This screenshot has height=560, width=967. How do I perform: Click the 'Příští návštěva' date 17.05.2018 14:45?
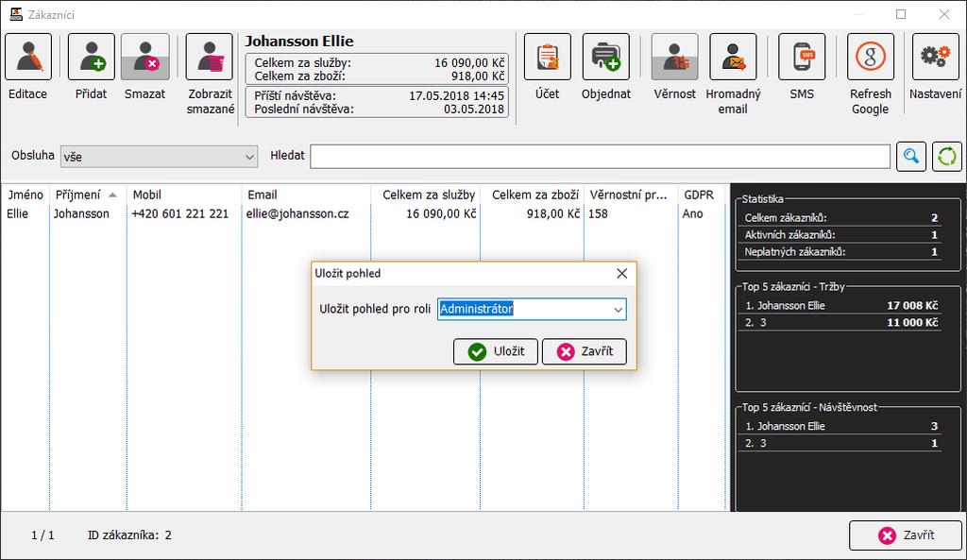(456, 96)
